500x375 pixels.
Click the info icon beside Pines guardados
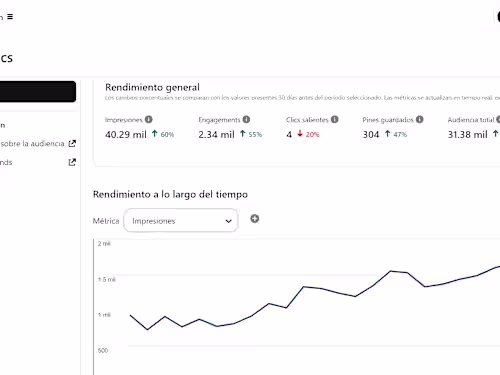coord(420,119)
